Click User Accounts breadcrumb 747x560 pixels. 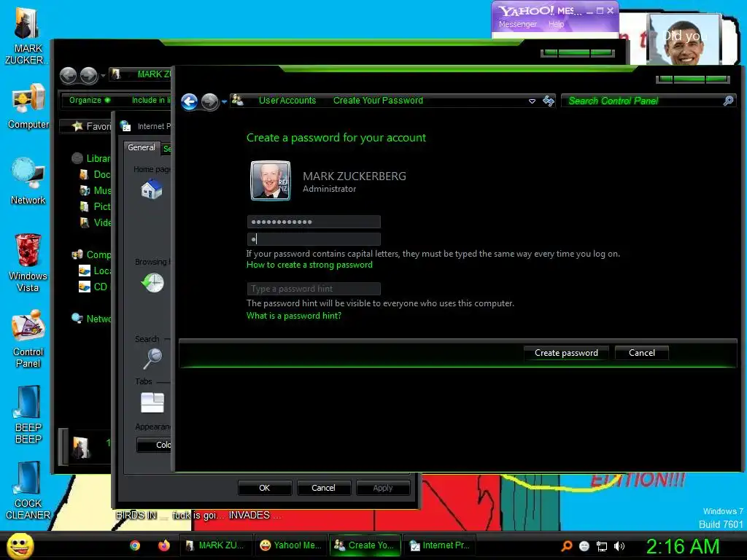point(287,101)
